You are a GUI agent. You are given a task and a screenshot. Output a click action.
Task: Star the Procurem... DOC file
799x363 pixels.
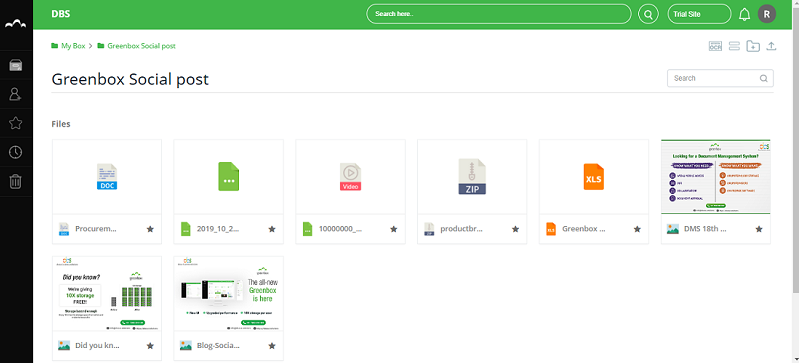pos(150,229)
